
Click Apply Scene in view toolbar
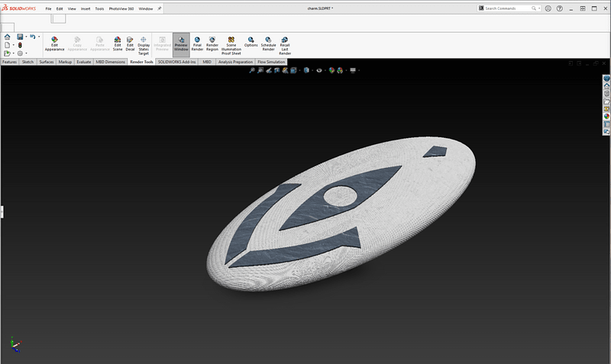340,70
